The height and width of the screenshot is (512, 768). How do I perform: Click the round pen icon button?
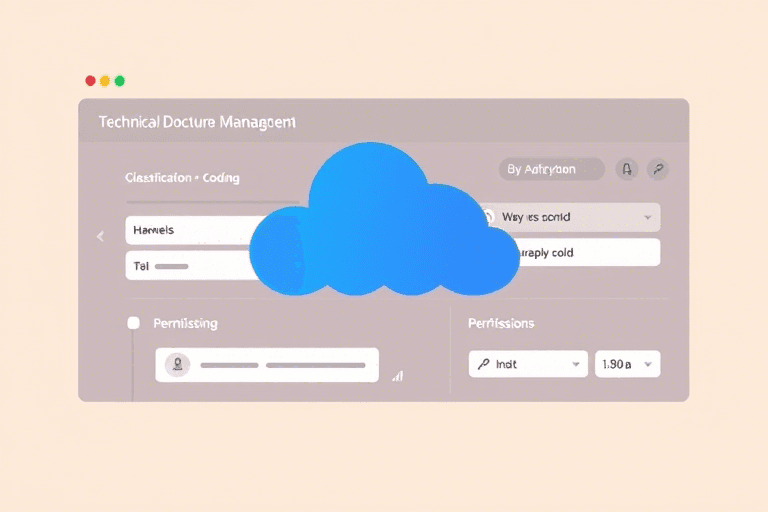click(657, 169)
